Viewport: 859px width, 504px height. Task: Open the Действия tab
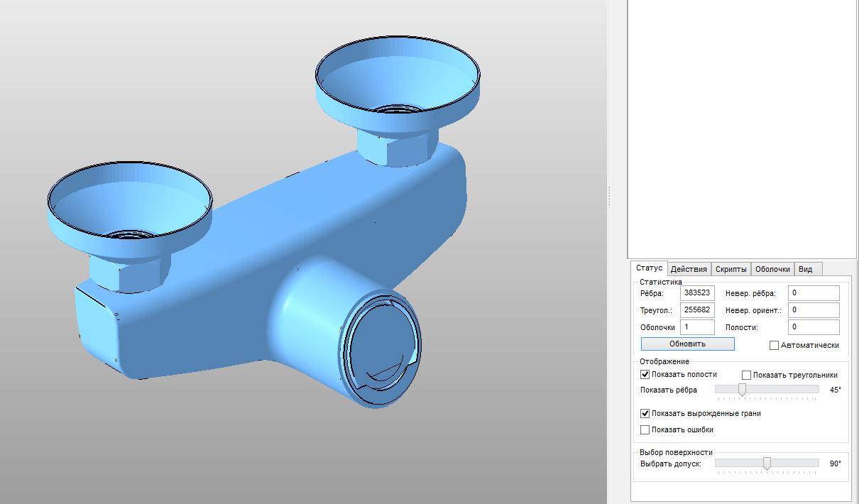point(689,269)
